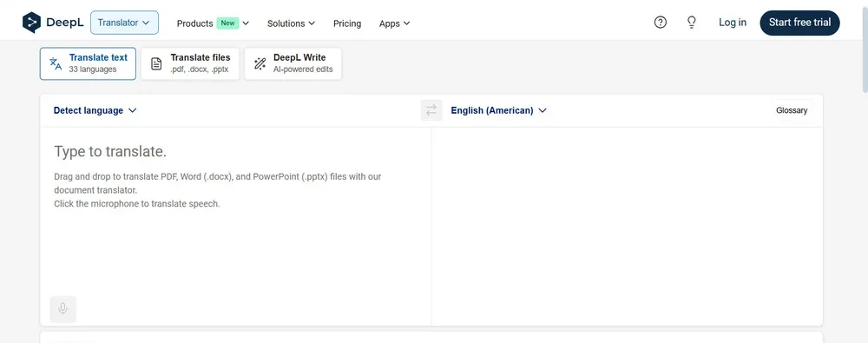Open the Detect language selector
Viewport: 868px width, 343px height.
(x=95, y=110)
